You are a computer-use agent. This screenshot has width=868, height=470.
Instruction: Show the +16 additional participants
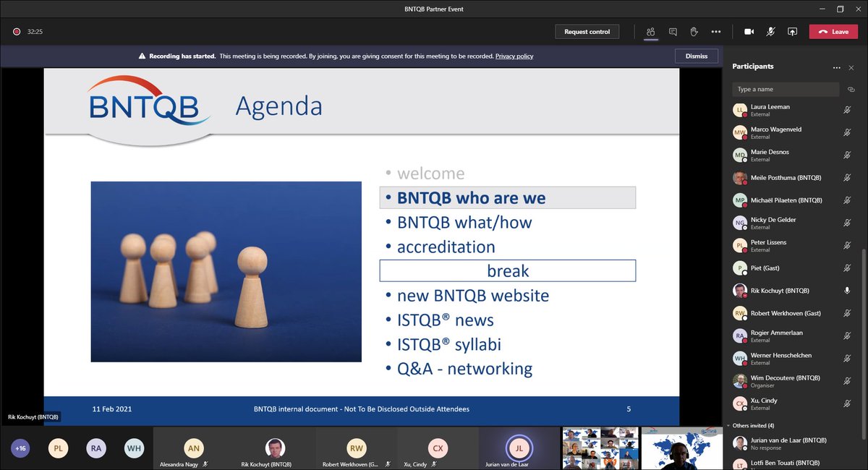coord(21,448)
